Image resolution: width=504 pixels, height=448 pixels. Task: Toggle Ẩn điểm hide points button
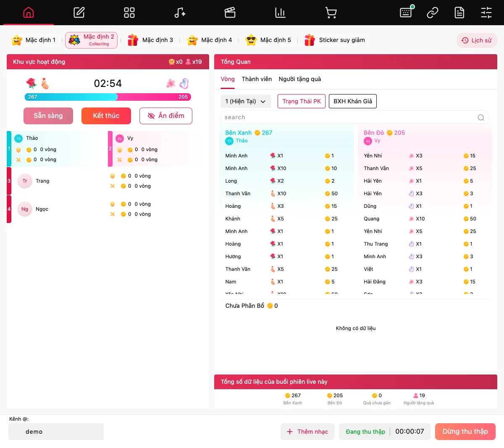[166, 116]
